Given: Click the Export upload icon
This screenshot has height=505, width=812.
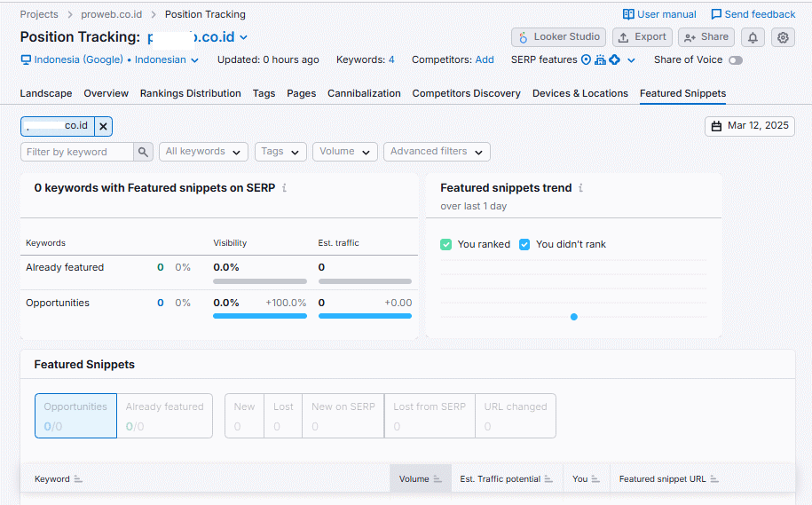Looking at the screenshot, I should pos(624,37).
